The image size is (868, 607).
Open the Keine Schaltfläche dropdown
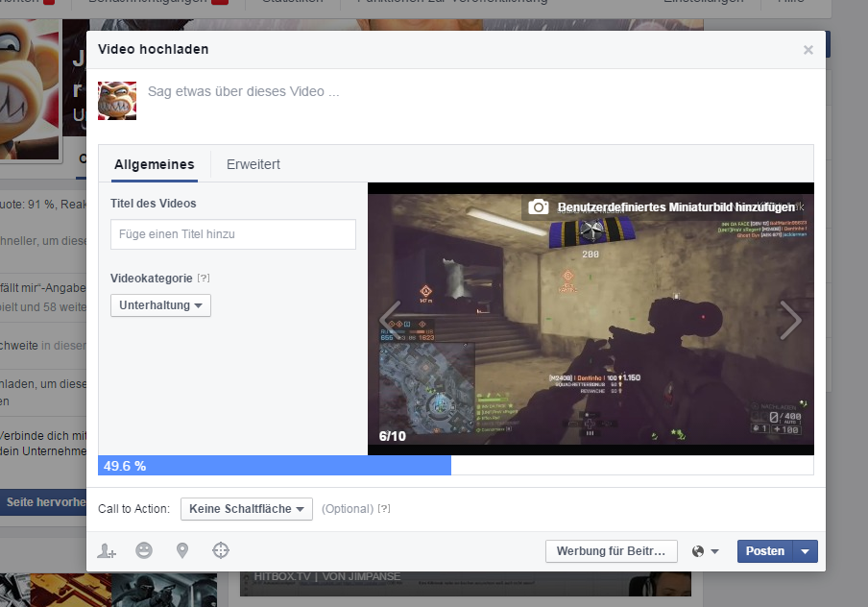pos(247,509)
